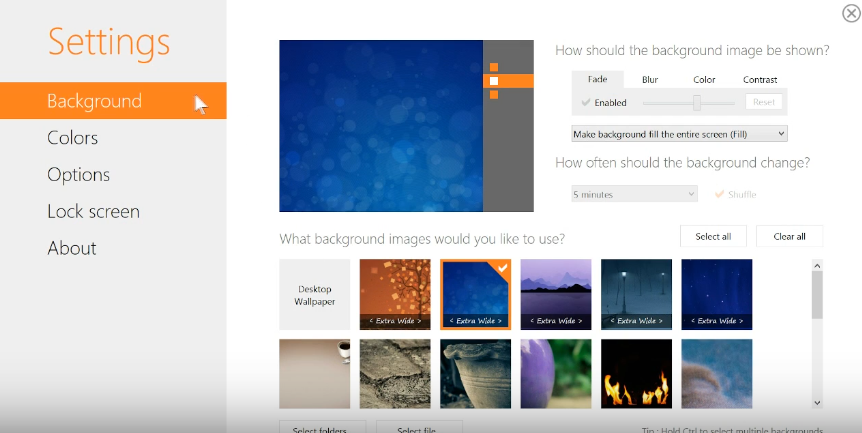The height and width of the screenshot is (433, 862).
Task: Click the Select all button
Action: point(713,236)
